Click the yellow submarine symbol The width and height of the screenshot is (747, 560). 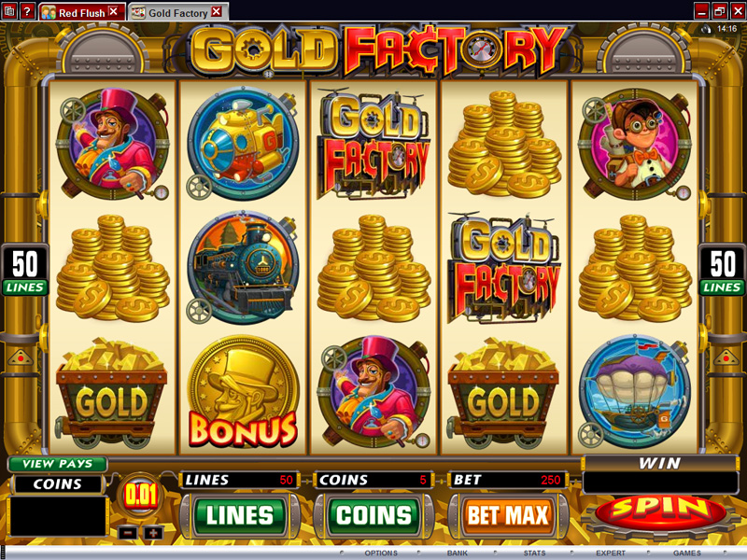tap(243, 144)
